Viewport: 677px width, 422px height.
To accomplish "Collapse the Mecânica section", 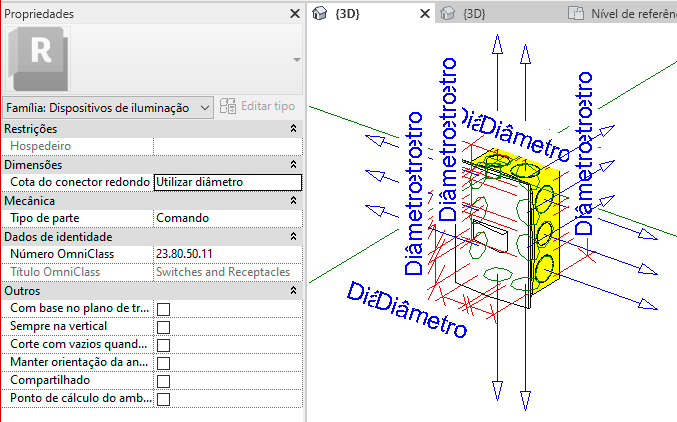I will click(294, 200).
